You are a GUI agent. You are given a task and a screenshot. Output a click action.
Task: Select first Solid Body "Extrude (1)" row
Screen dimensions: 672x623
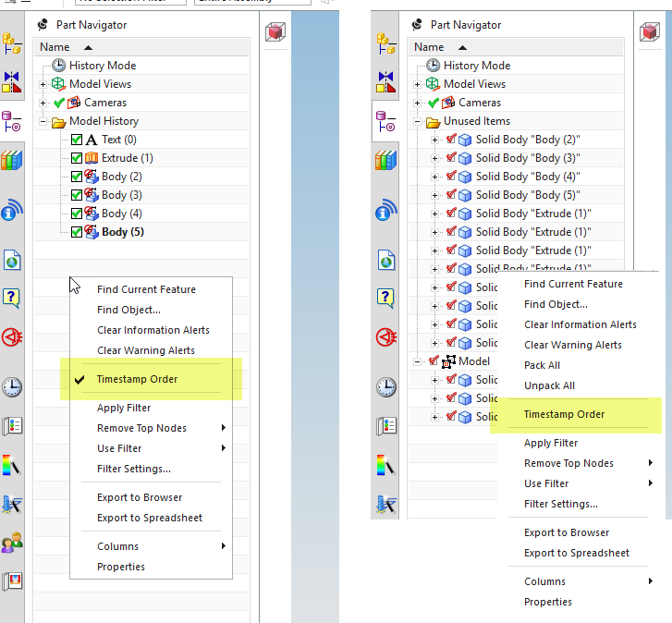(516, 214)
